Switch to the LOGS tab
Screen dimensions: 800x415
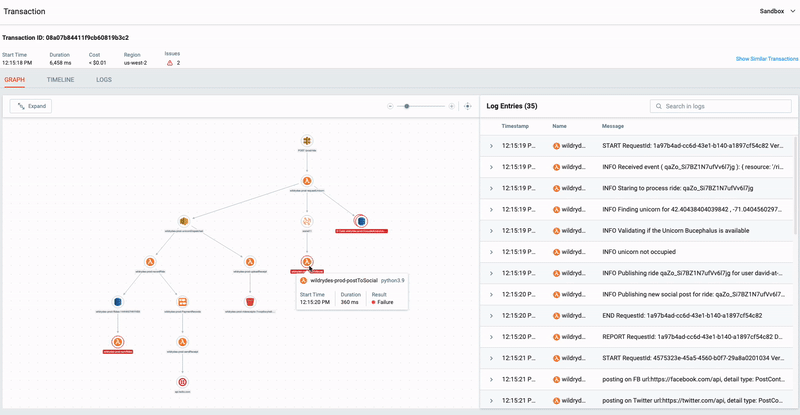(x=104, y=80)
